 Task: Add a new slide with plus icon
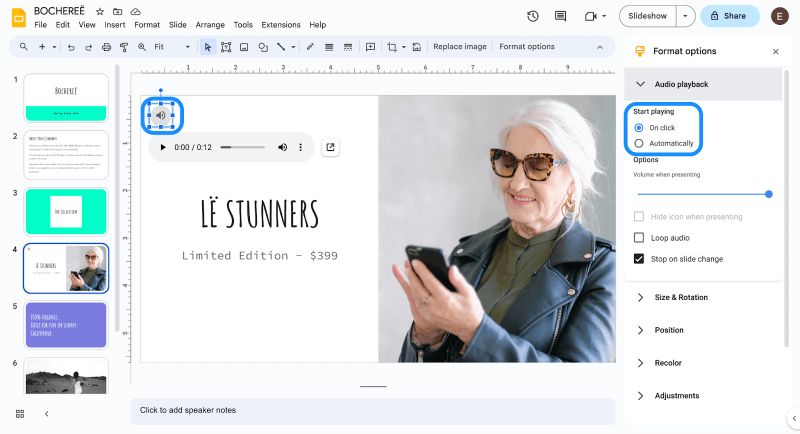tap(42, 47)
